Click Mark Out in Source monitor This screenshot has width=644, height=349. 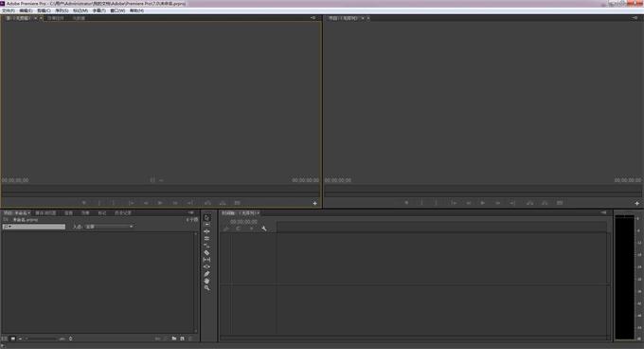click(x=114, y=203)
